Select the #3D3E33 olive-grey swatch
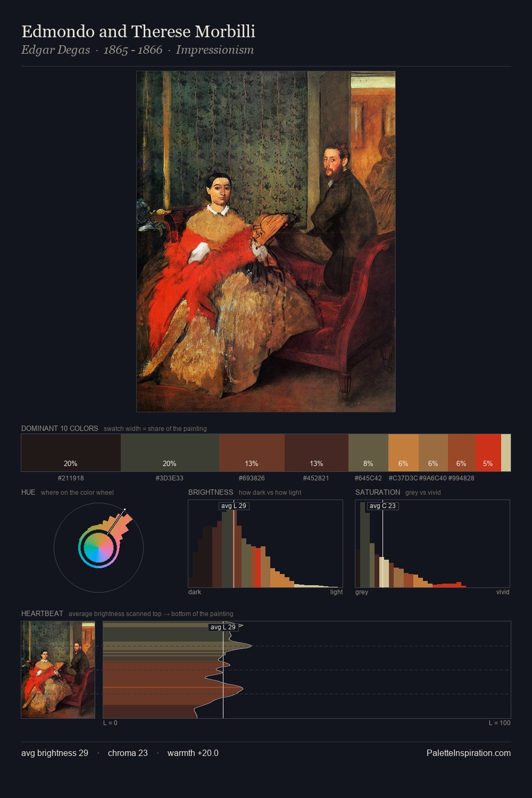The width and height of the screenshot is (532, 798). click(170, 453)
